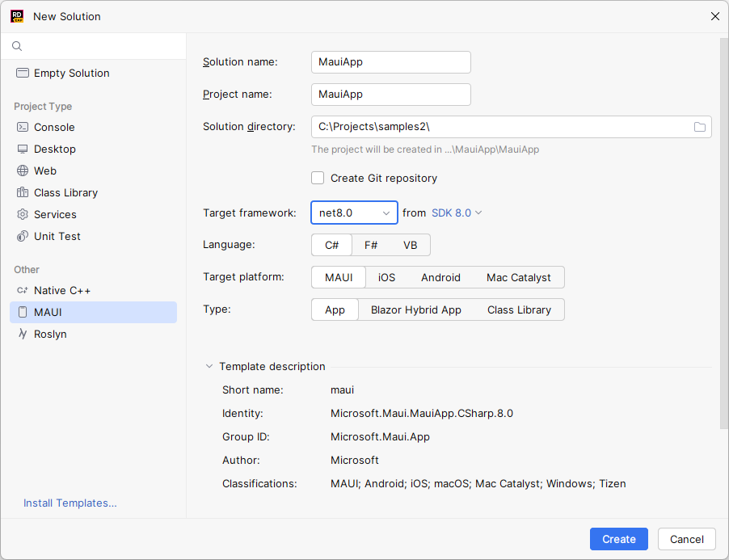
Task: Select the Services project type icon
Action: coord(24,214)
